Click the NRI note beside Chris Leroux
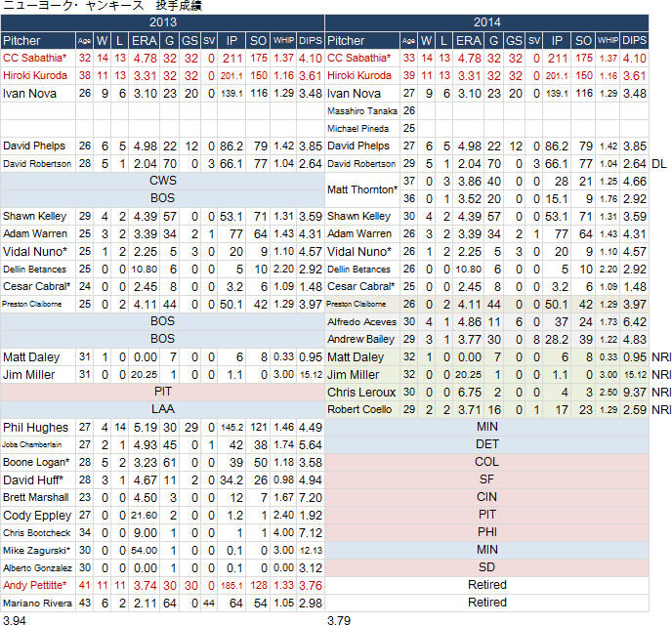The height and width of the screenshot is (625, 672). 661,392
